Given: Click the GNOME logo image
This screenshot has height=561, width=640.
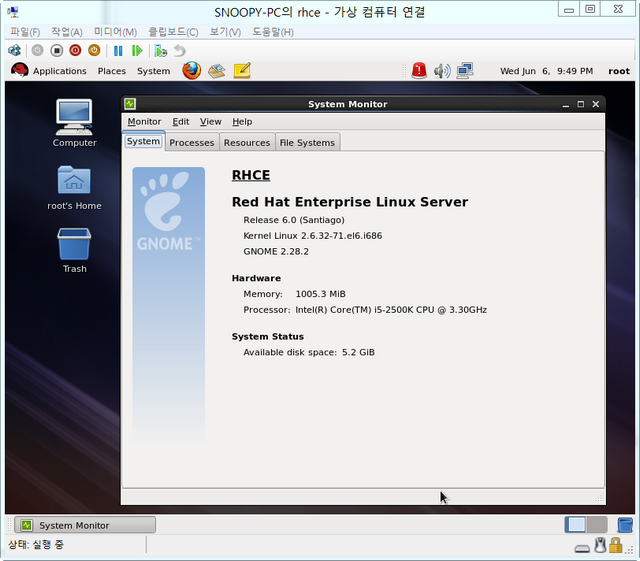Looking at the screenshot, I should (x=169, y=304).
